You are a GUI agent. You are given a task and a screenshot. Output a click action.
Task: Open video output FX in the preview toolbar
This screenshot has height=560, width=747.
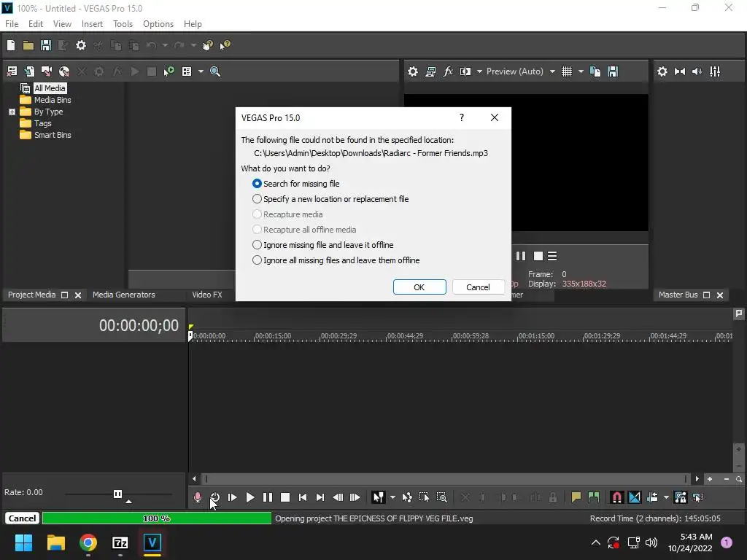[x=448, y=71]
